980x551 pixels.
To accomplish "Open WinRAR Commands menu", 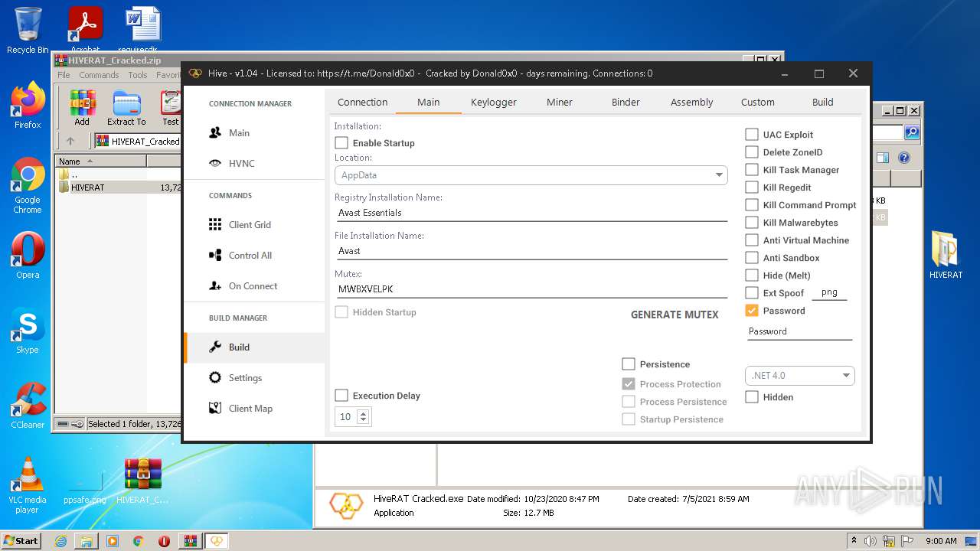I will point(99,75).
